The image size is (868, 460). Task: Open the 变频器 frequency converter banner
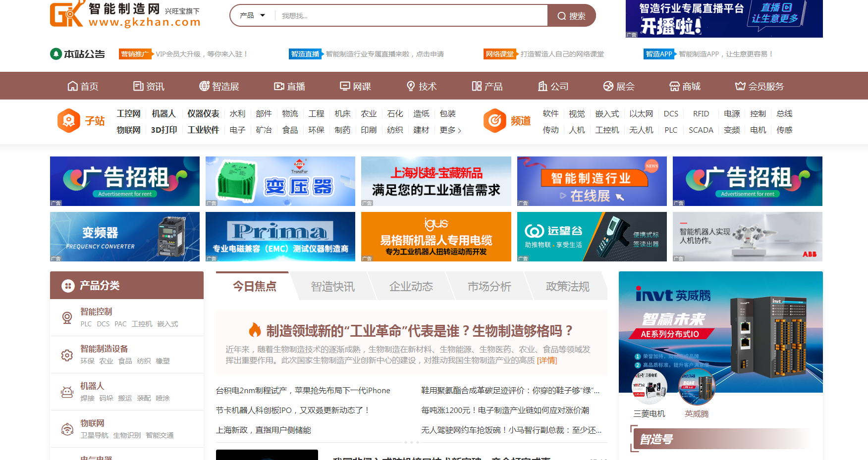pos(125,237)
